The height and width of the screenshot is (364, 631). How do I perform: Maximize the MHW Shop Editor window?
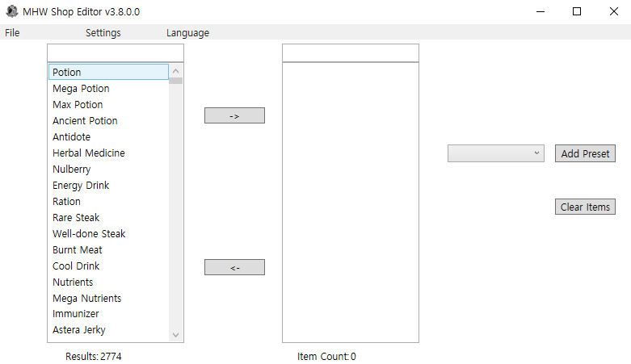577,11
